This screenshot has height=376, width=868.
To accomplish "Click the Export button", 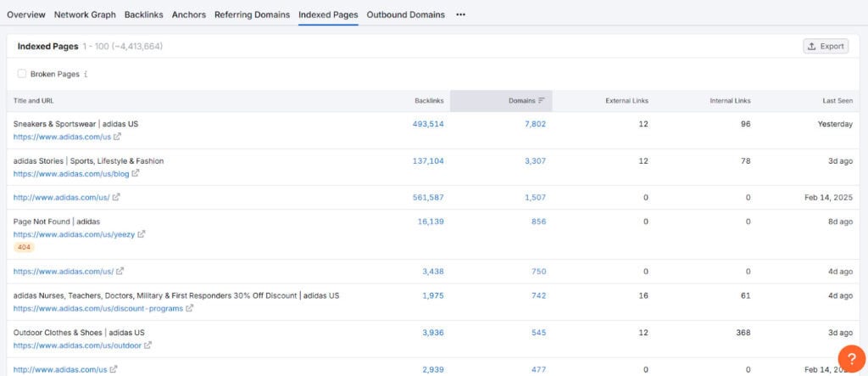I will pos(826,47).
